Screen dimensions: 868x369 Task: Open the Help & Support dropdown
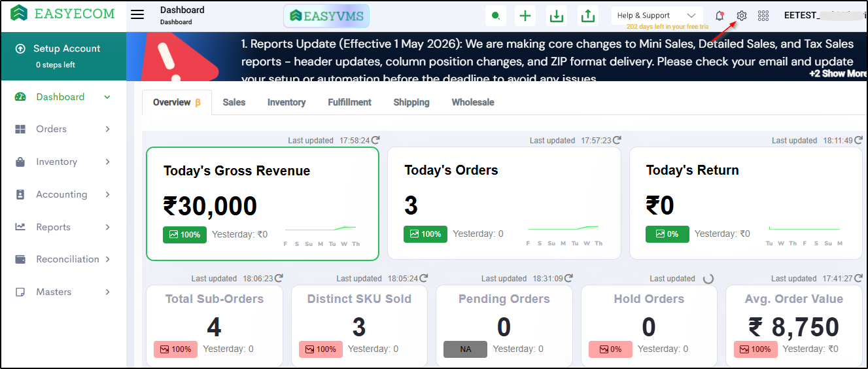tap(657, 16)
